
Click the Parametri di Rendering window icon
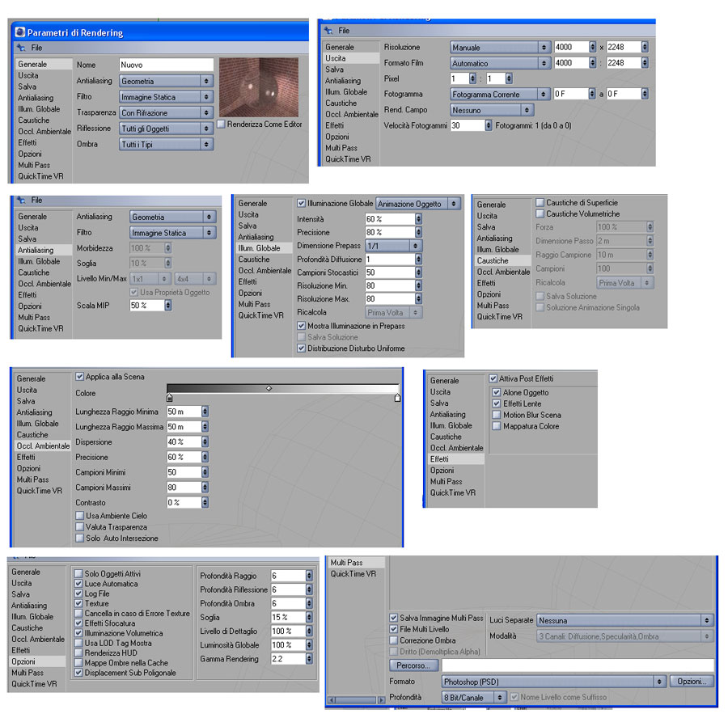tap(20, 32)
